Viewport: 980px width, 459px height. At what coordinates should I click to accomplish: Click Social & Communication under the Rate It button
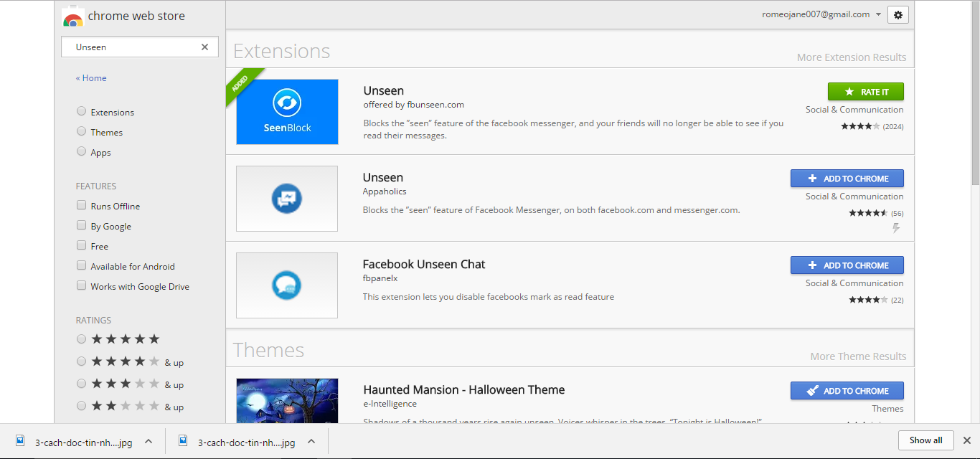click(x=854, y=110)
